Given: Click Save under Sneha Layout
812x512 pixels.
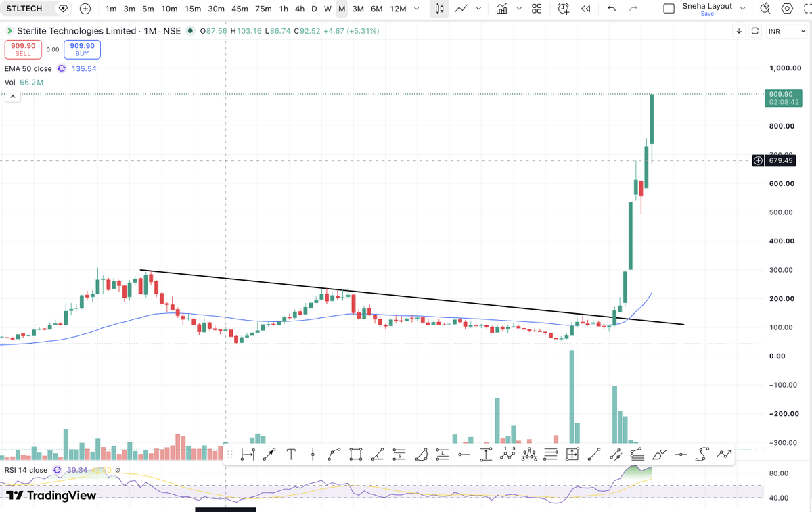Looking at the screenshot, I should click(707, 14).
